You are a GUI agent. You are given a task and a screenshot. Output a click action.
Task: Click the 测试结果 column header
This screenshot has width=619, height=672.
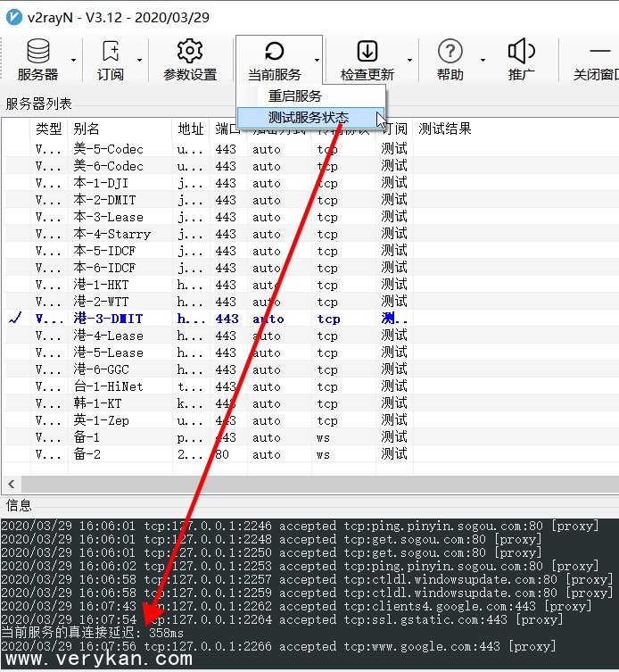444,129
